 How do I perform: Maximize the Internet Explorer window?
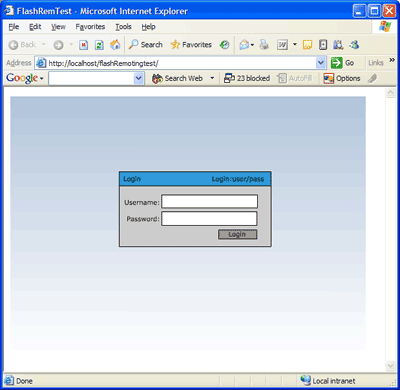[374, 11]
